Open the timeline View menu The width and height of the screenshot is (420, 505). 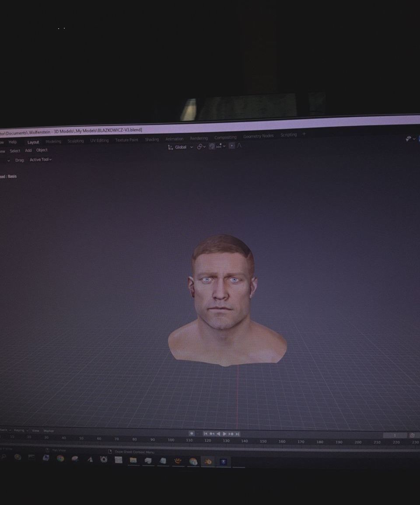click(35, 431)
